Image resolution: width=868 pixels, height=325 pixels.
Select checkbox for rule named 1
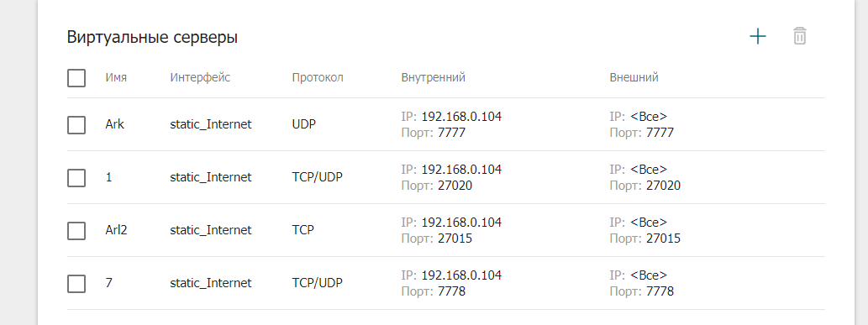[76, 178]
